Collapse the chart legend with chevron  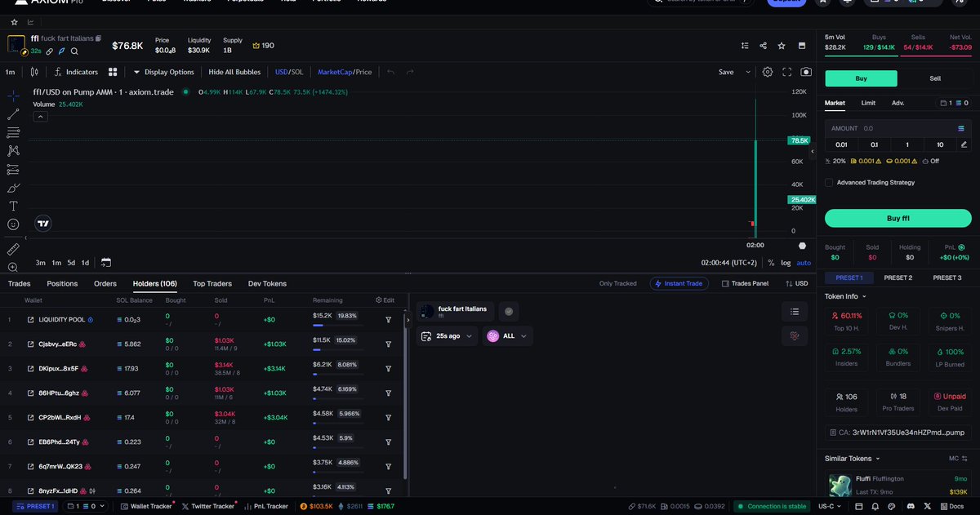tap(40, 117)
